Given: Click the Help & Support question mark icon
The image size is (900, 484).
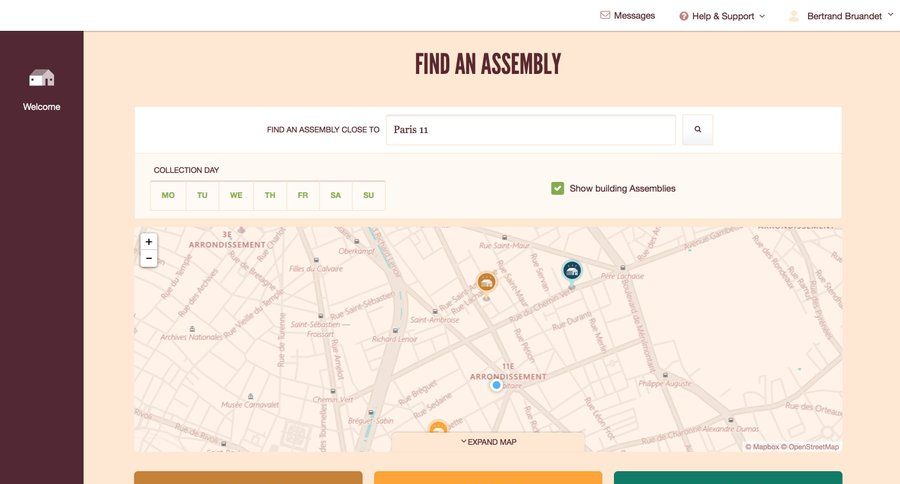Looking at the screenshot, I should coord(684,16).
